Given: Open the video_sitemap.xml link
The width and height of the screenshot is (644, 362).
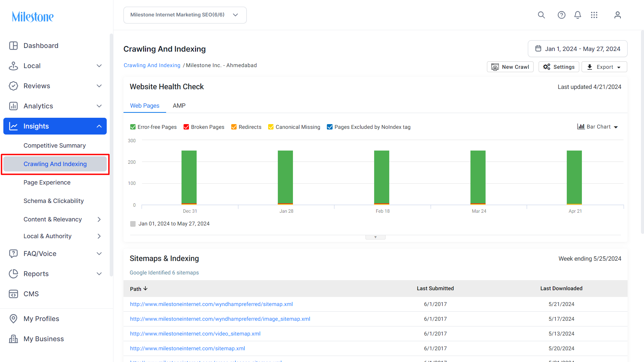Looking at the screenshot, I should click(195, 333).
